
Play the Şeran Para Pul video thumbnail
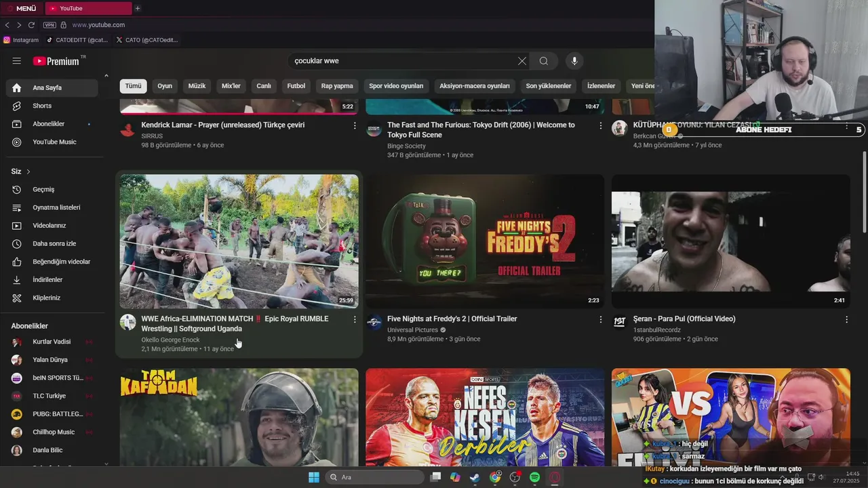click(731, 241)
